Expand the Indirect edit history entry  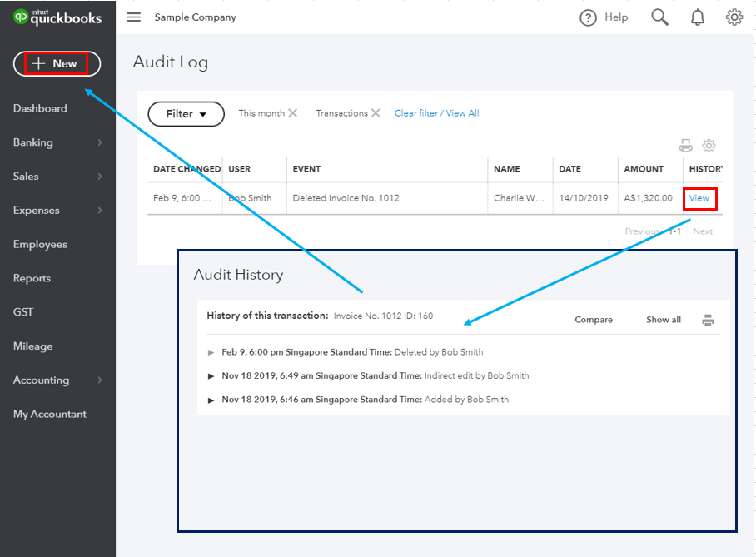click(x=211, y=376)
